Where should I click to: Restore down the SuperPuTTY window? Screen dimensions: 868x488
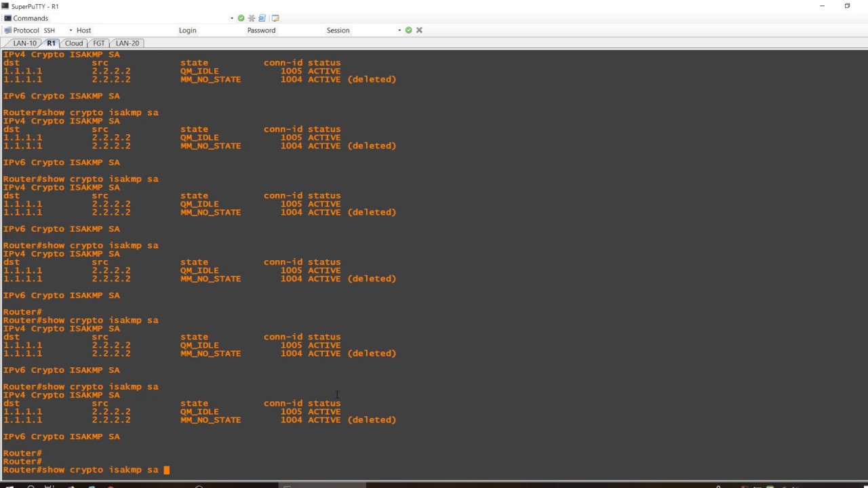point(847,6)
